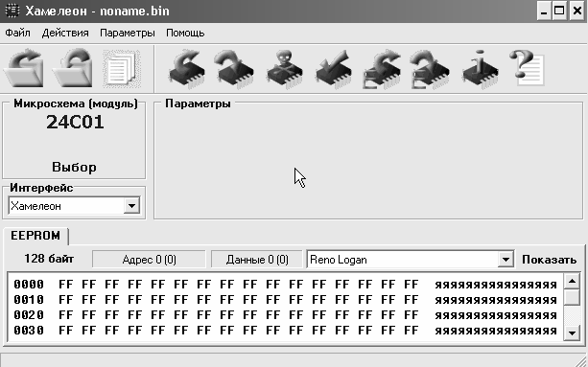Viewport: 588px width, 367px height.
Task: Click the verify chip checkmark icon
Action: pyautogui.click(x=333, y=69)
